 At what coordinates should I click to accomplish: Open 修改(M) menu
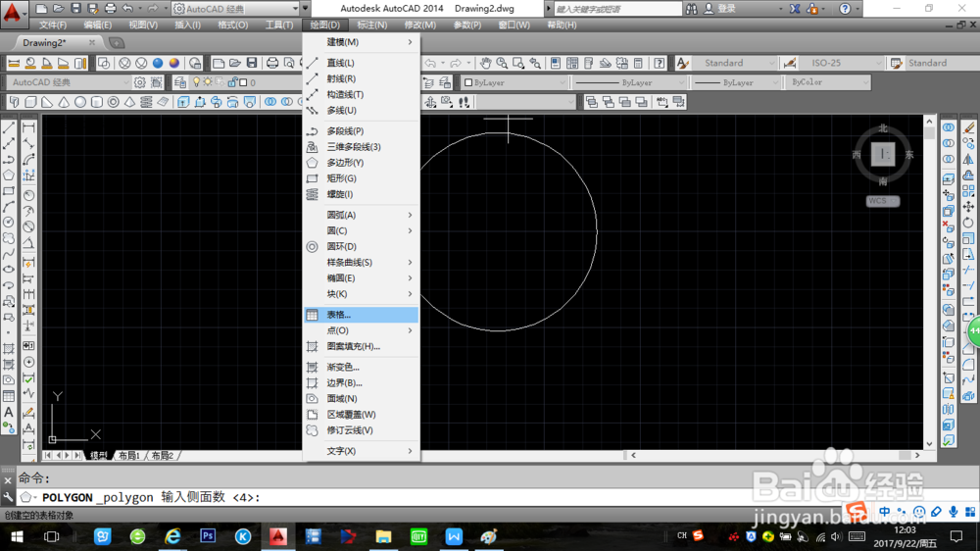[420, 25]
